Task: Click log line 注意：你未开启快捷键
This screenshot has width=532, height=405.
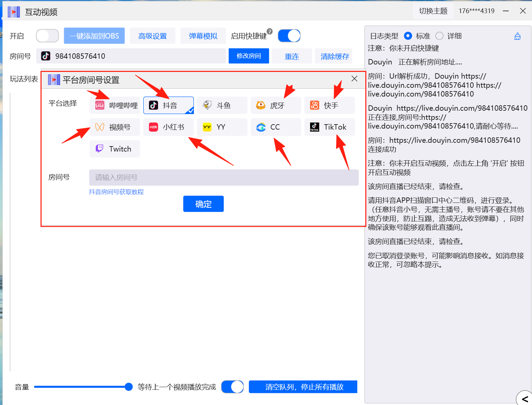Action: (403, 48)
